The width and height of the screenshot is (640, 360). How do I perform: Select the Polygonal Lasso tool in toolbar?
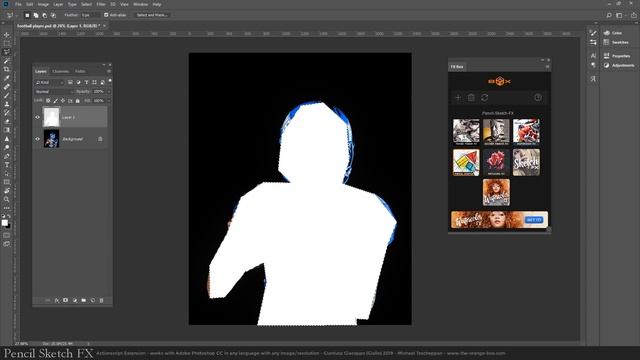[x=7, y=52]
